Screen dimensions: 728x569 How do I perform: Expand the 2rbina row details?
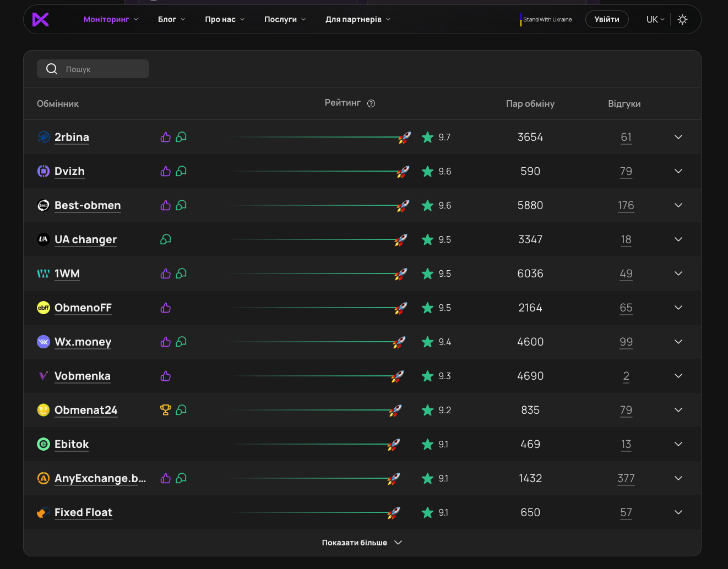[678, 137]
